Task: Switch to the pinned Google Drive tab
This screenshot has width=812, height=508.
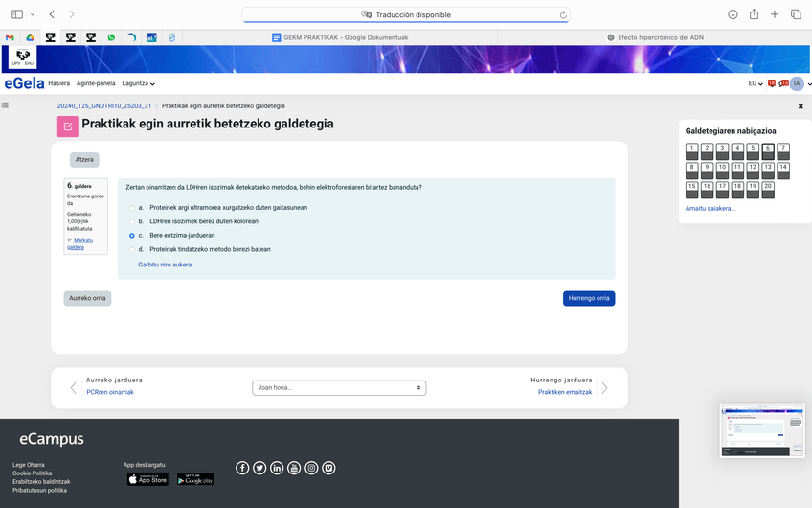Action: click(x=30, y=37)
